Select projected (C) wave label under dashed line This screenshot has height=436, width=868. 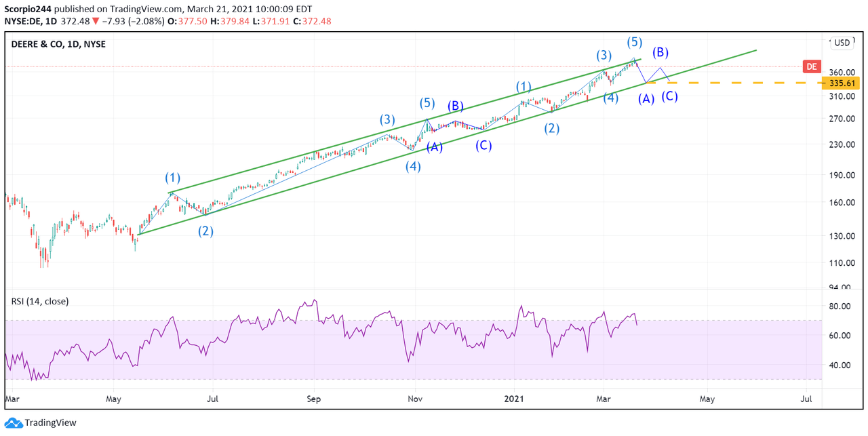[x=669, y=96]
